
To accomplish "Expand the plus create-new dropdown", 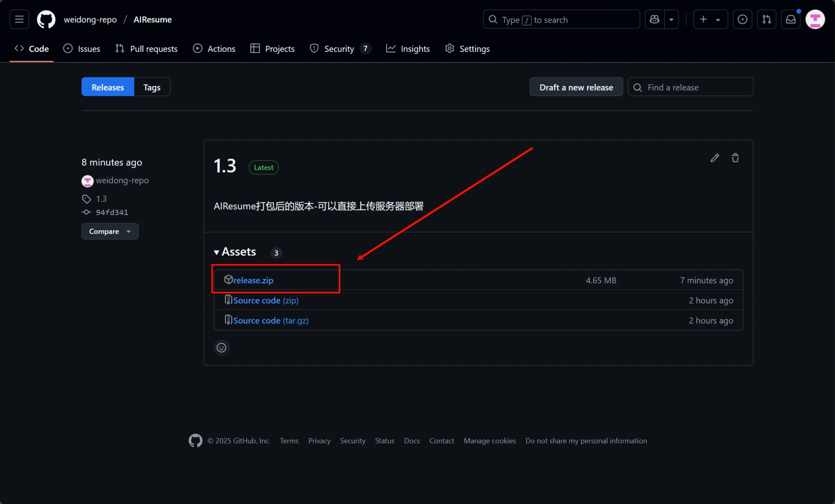I will point(710,19).
